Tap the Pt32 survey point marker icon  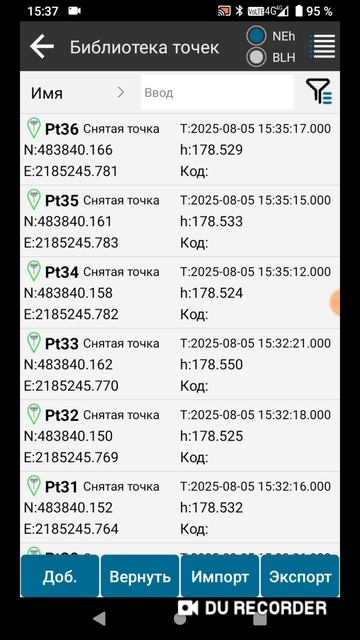(34, 413)
